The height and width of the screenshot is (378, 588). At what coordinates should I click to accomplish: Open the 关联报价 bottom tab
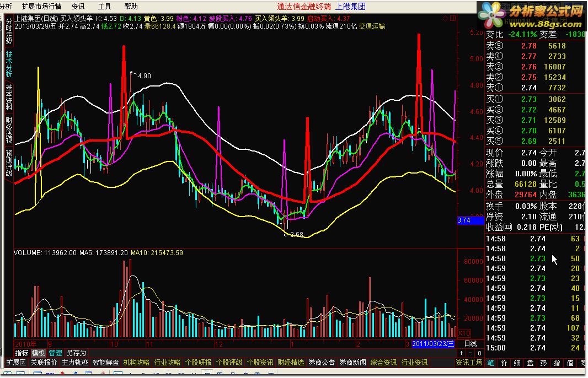pos(44,362)
